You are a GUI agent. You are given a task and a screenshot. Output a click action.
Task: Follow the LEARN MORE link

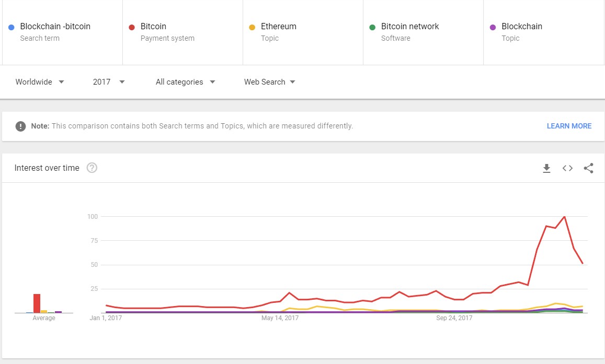(x=569, y=126)
